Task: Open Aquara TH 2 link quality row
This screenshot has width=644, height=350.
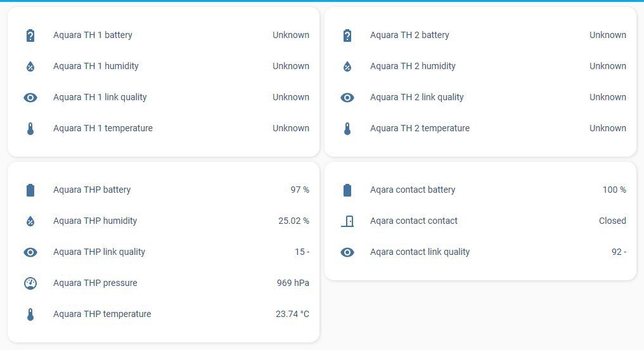Action: coord(417,97)
